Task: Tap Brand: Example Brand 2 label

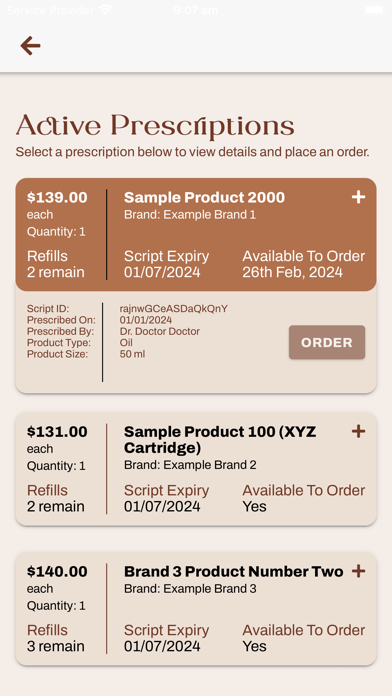Action: click(190, 465)
